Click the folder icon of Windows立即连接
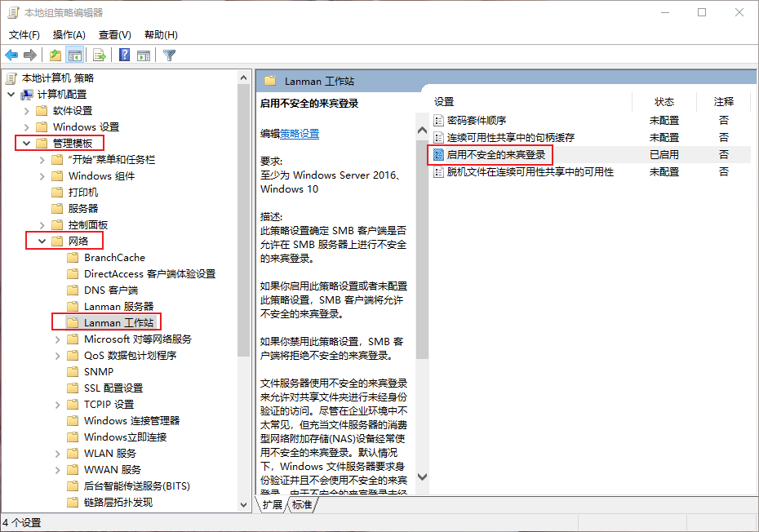This screenshot has width=759, height=532. coord(73,437)
